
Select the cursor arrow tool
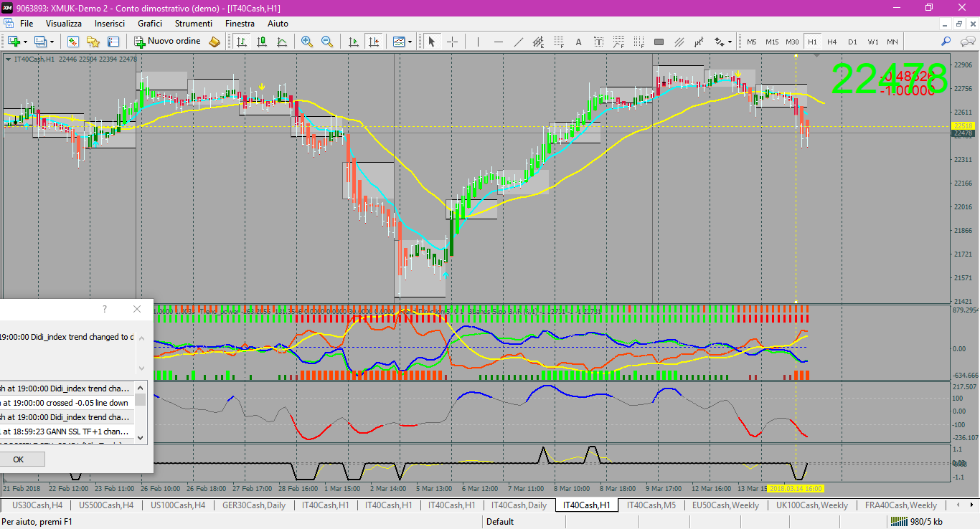point(432,42)
